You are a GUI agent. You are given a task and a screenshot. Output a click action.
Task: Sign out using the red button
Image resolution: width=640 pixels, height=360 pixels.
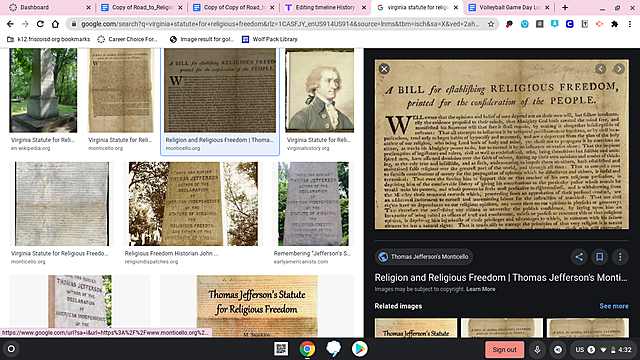pyautogui.click(x=504, y=350)
